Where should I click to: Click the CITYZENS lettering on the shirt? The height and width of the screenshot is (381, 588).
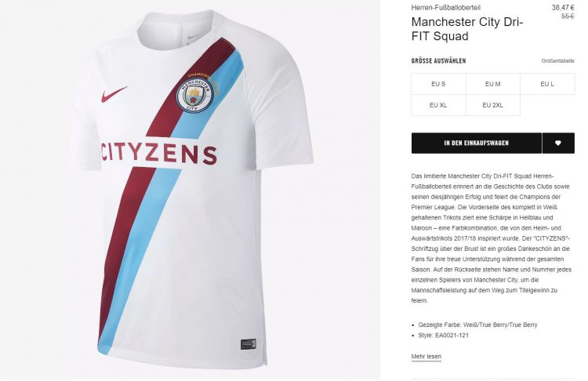point(158,154)
